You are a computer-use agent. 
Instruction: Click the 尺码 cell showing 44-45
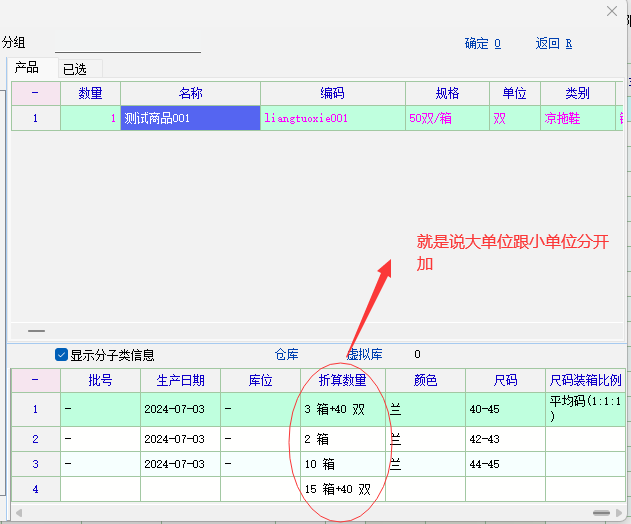pos(504,464)
